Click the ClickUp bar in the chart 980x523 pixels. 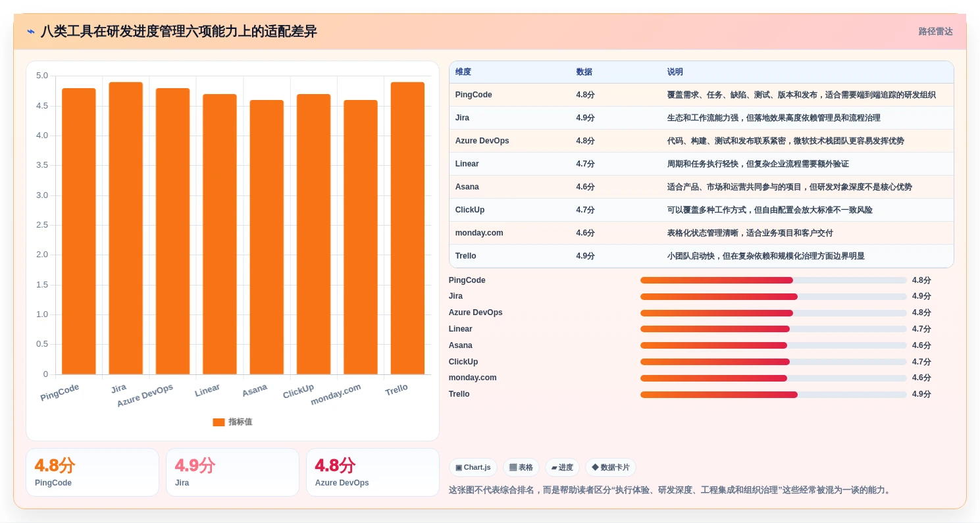(x=313, y=234)
